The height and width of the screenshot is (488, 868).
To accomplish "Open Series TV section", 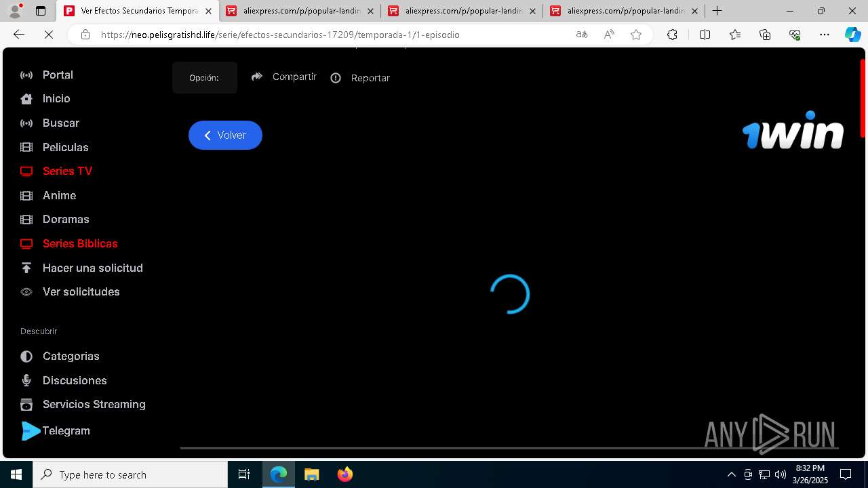I will pyautogui.click(x=56, y=171).
